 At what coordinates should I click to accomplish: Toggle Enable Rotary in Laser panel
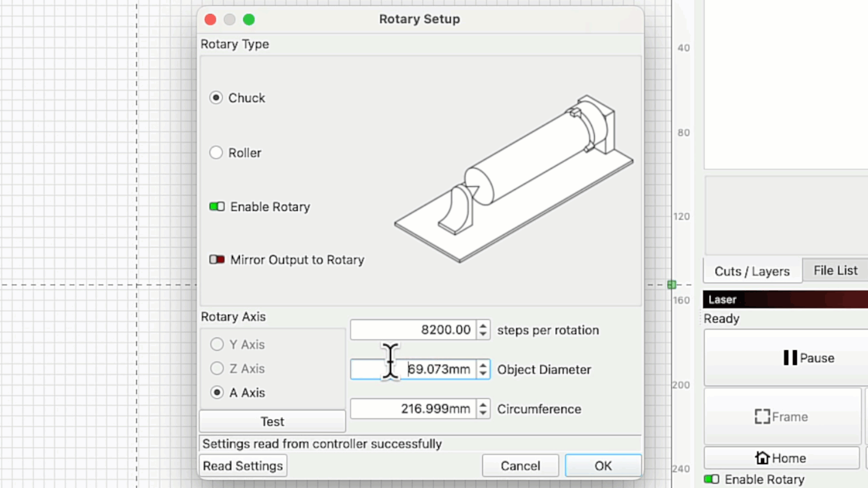pyautogui.click(x=712, y=479)
